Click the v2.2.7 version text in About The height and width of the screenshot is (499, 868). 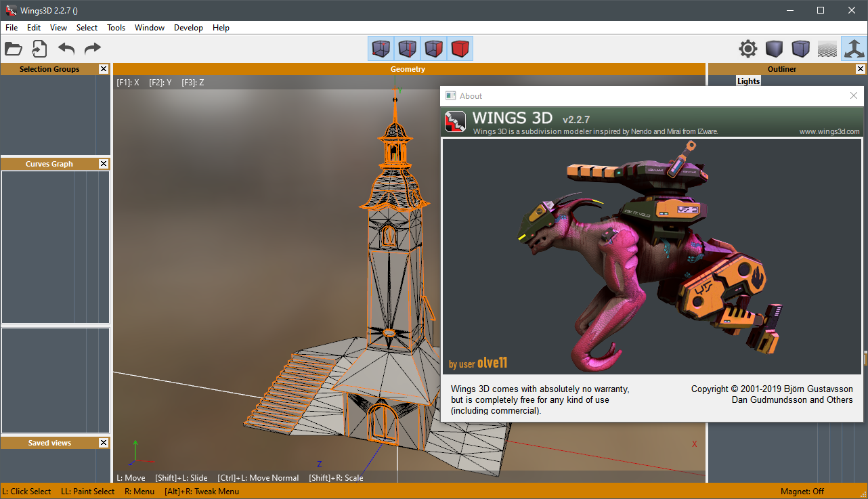click(x=576, y=120)
